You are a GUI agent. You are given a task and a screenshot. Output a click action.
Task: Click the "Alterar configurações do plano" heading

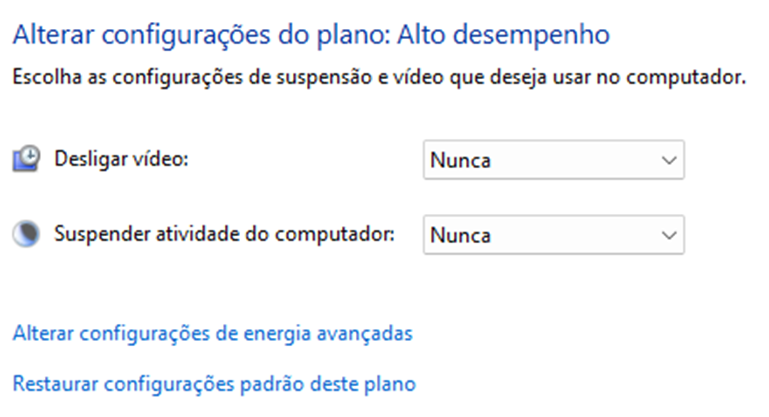click(x=200, y=36)
